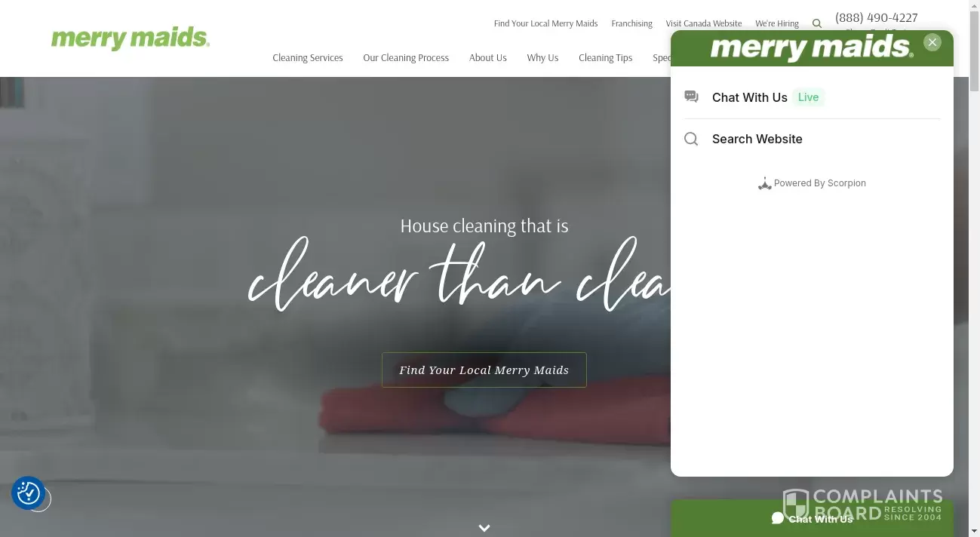
Task: Click the page vertical scrollbar
Action: tap(974, 268)
